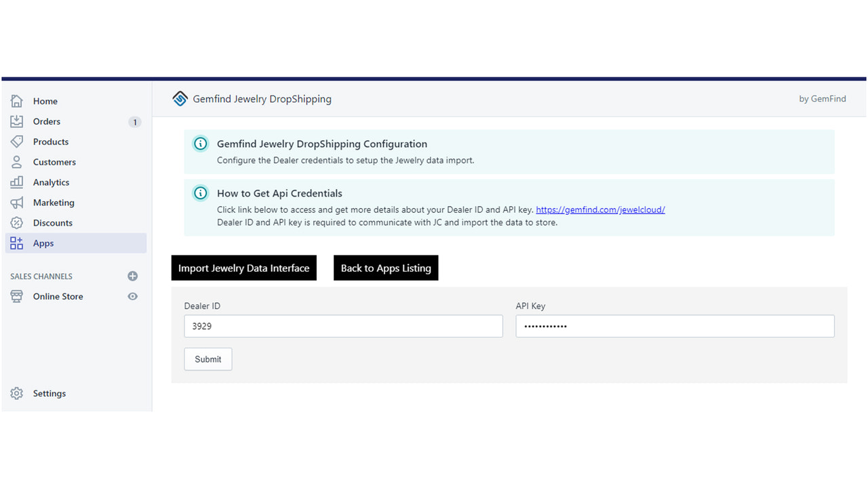
Task: Focus the API Key password field
Action: click(675, 326)
